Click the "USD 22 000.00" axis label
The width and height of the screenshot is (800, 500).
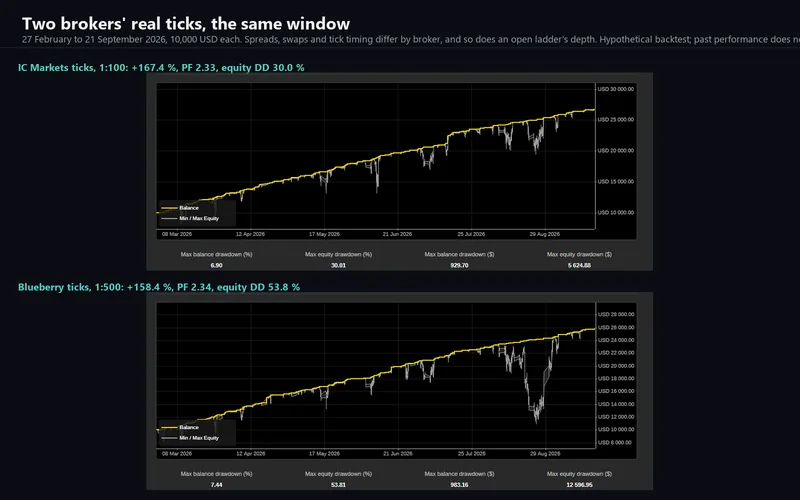tap(616, 353)
